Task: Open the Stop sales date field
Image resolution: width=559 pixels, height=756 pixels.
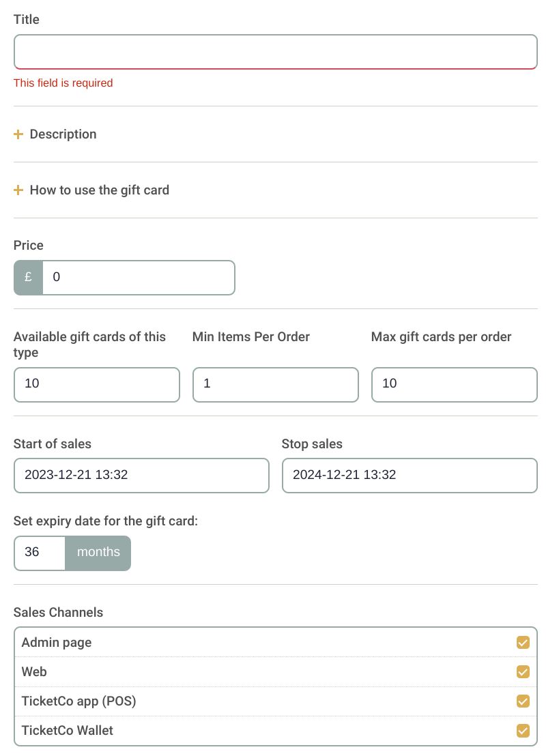Action: point(409,476)
